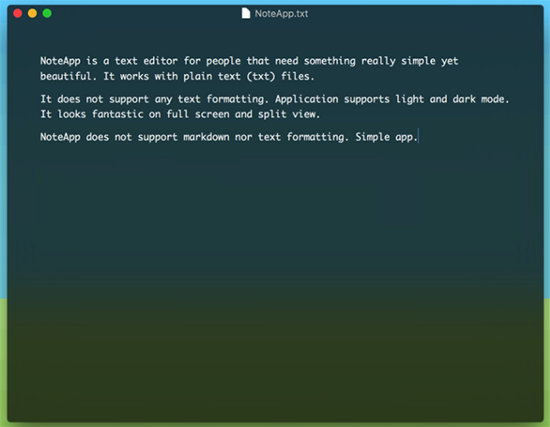The image size is (550, 427).
Task: Click empty editor area below the text
Action: (x=275, y=281)
